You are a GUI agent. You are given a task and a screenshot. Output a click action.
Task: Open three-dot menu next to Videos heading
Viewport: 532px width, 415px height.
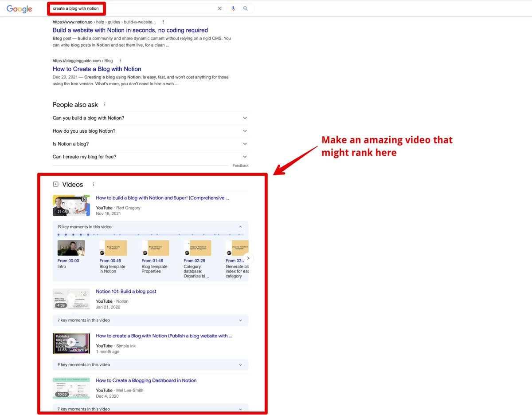[94, 185]
